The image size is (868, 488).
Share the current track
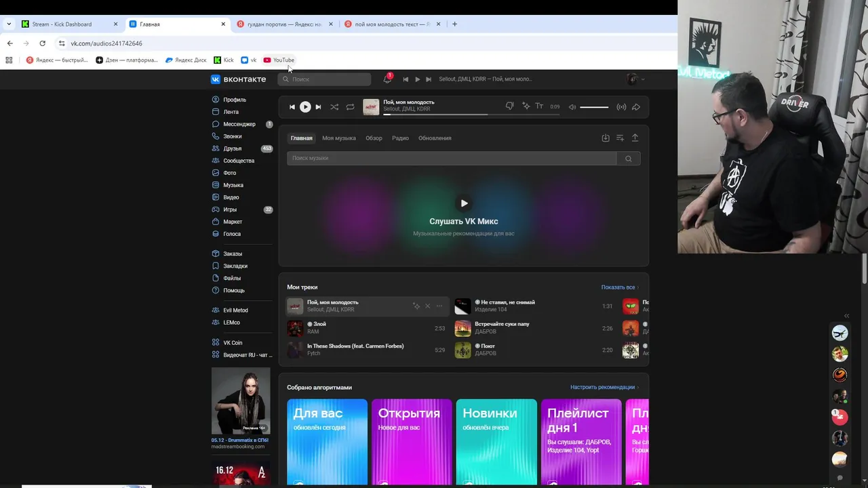tap(636, 107)
